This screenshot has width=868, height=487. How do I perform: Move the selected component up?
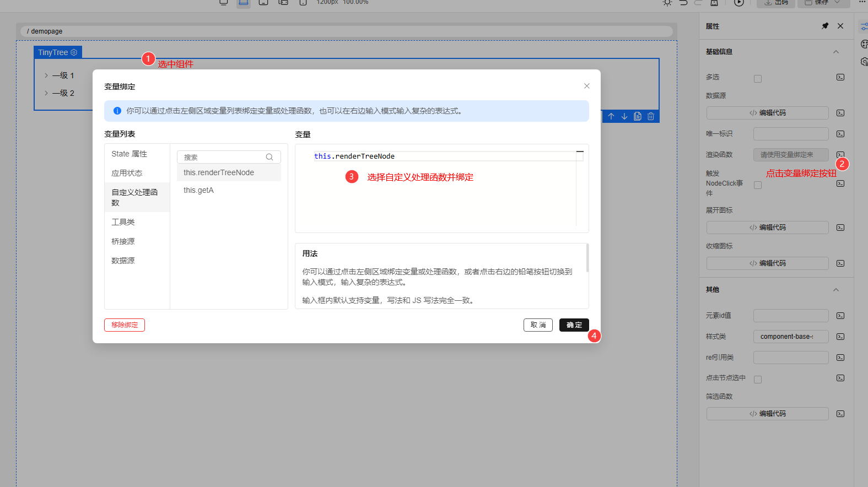click(x=611, y=116)
